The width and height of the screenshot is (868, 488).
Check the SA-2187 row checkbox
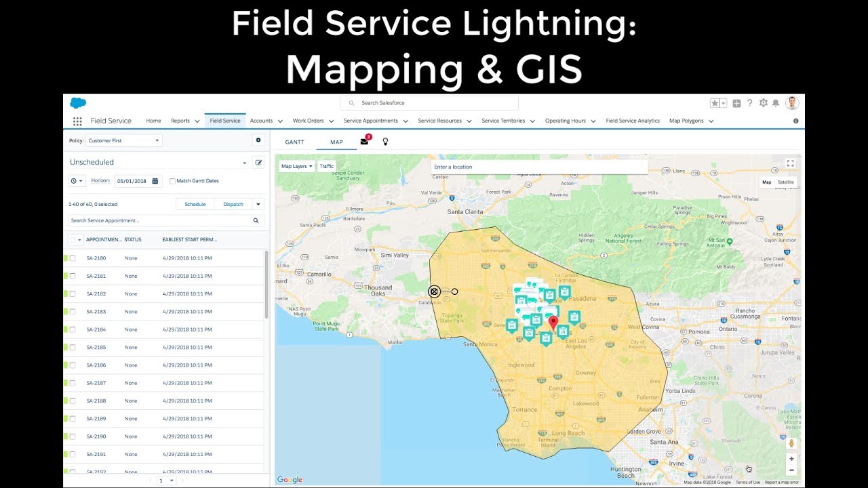click(x=73, y=383)
